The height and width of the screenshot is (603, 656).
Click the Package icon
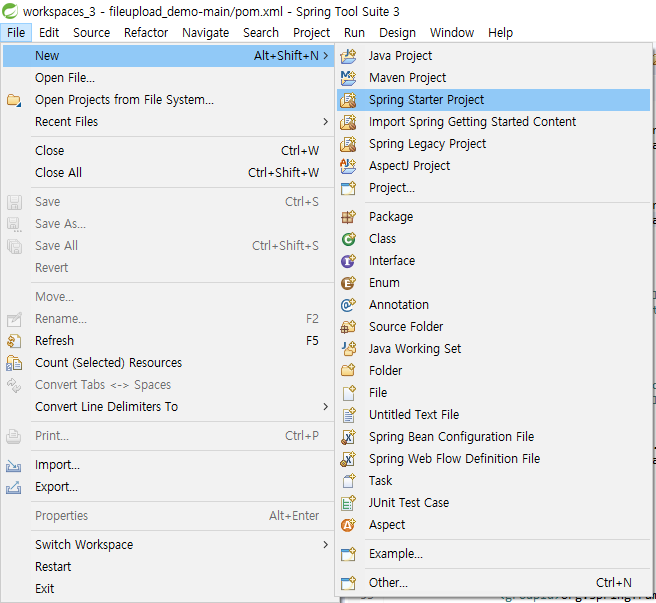348,217
